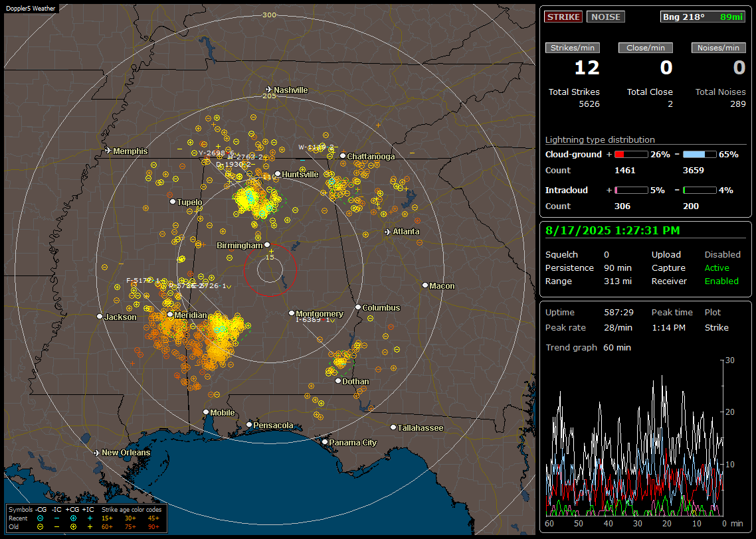This screenshot has height=539, width=756.
Task: Click the Doppler5 Weather title label
Action: 31,8
